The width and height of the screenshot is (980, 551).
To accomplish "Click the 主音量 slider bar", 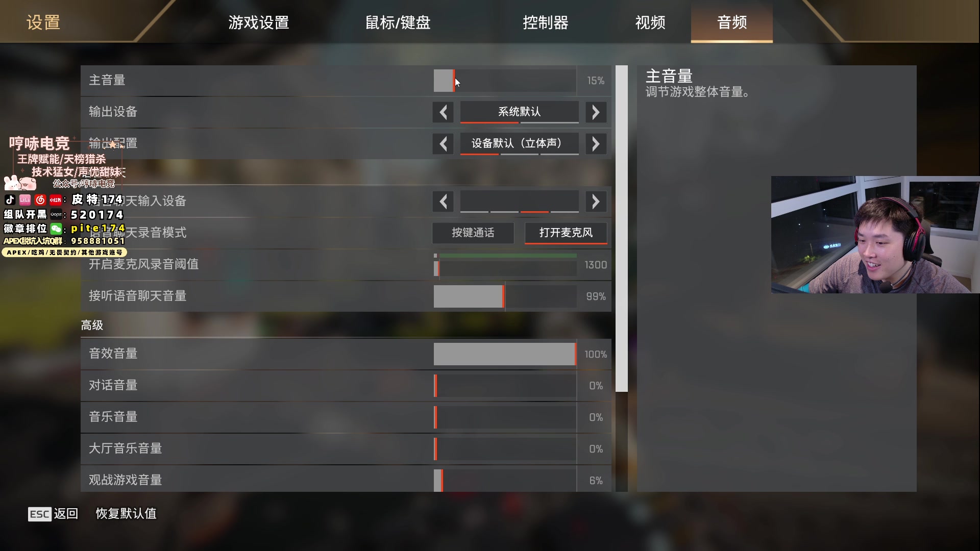I will [505, 81].
